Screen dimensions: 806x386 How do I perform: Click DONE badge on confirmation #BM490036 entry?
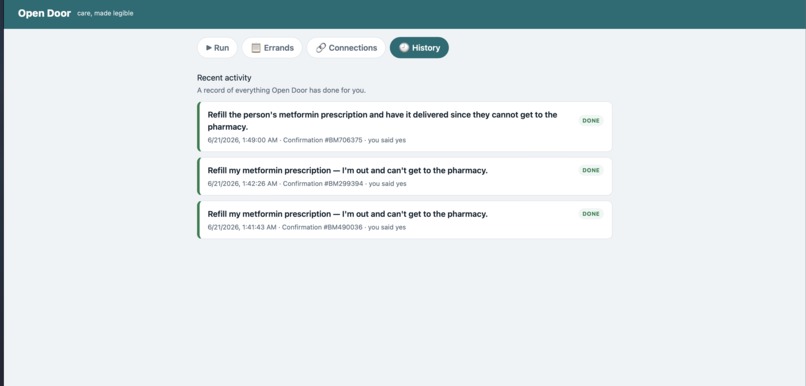click(x=591, y=214)
